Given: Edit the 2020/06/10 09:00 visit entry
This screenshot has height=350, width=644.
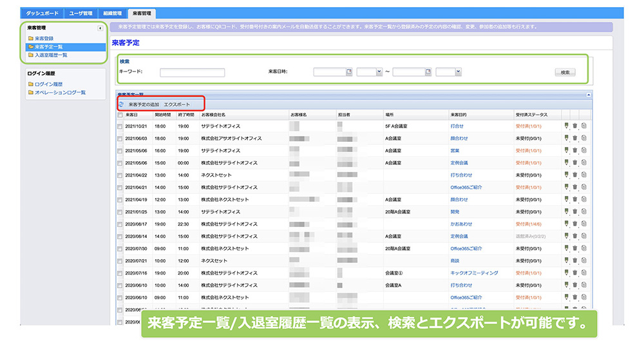Looking at the screenshot, I should click(566, 297).
